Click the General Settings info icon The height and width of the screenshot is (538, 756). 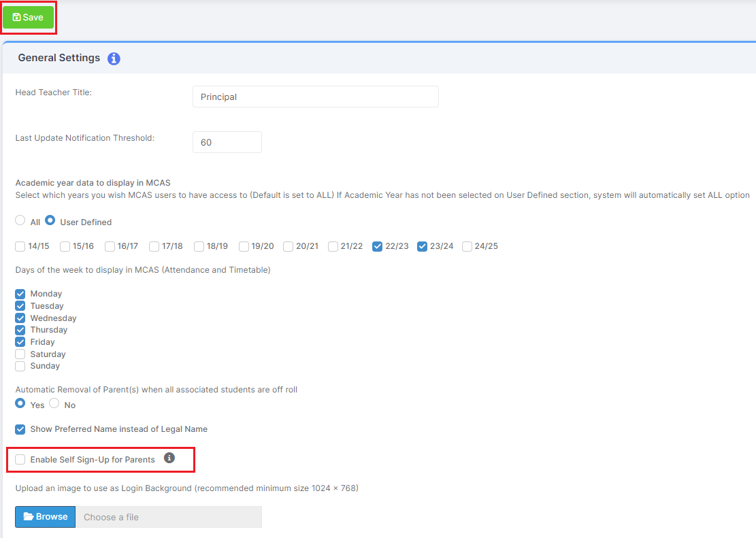[114, 58]
